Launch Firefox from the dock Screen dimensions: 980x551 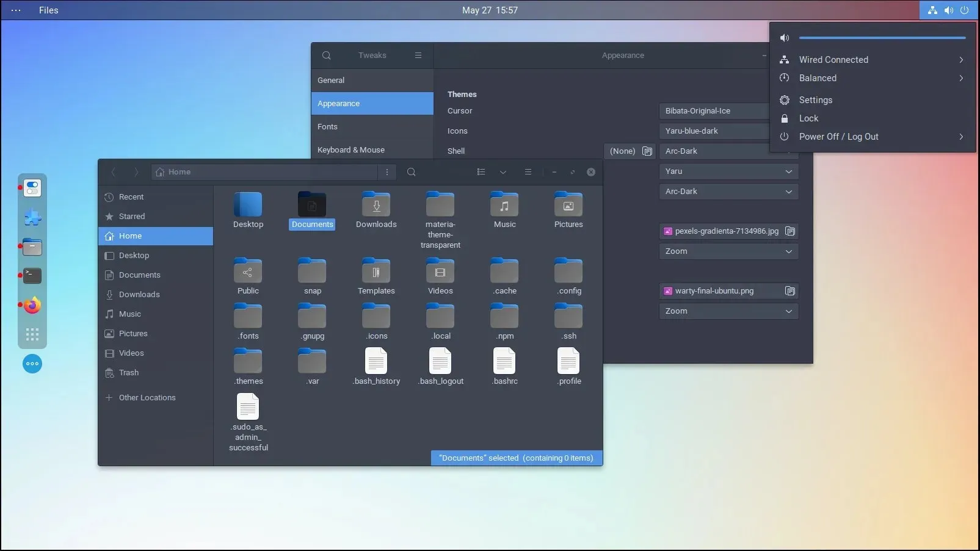point(32,305)
